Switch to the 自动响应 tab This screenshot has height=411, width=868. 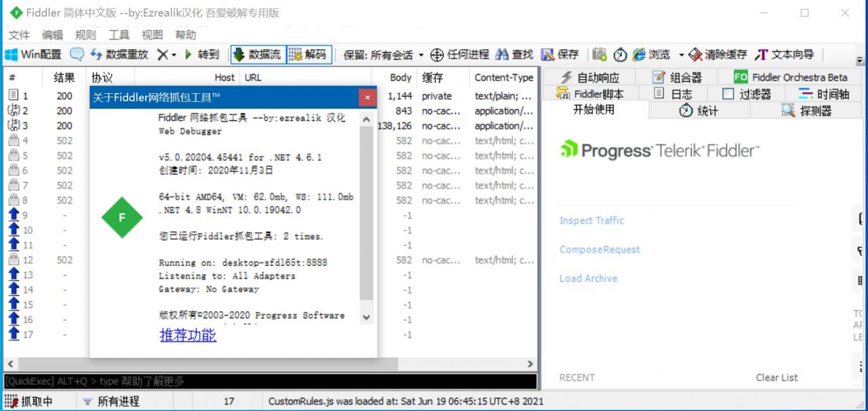coord(590,77)
